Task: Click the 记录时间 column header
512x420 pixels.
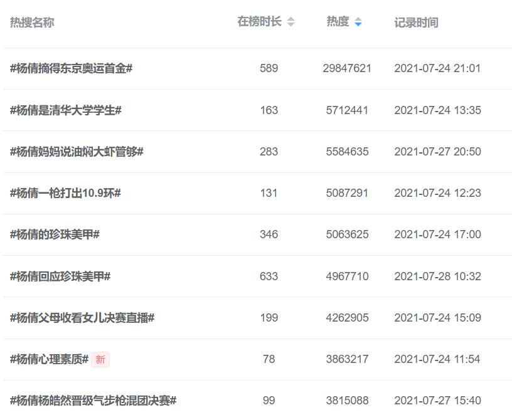Action: pos(417,23)
